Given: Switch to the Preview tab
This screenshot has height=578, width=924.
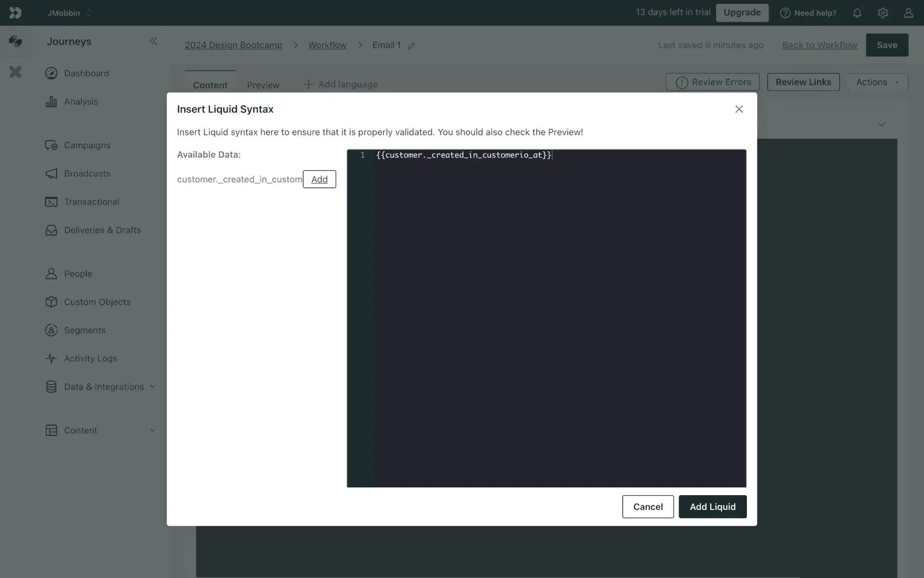Looking at the screenshot, I should tap(263, 85).
